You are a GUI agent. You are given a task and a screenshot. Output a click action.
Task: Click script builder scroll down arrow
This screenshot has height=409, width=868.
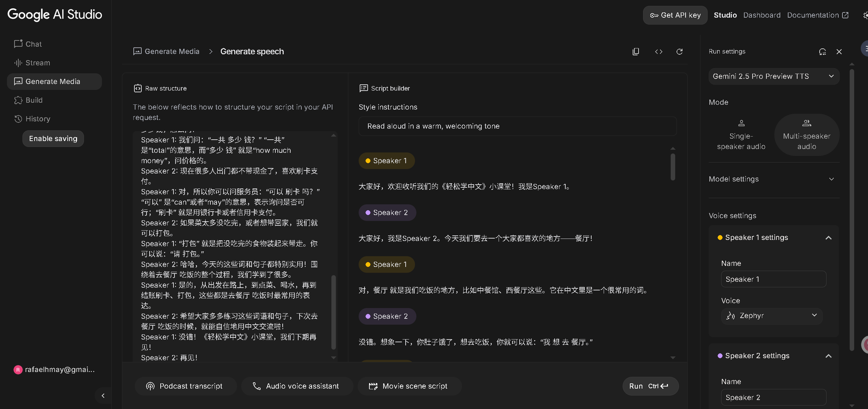tap(672, 357)
